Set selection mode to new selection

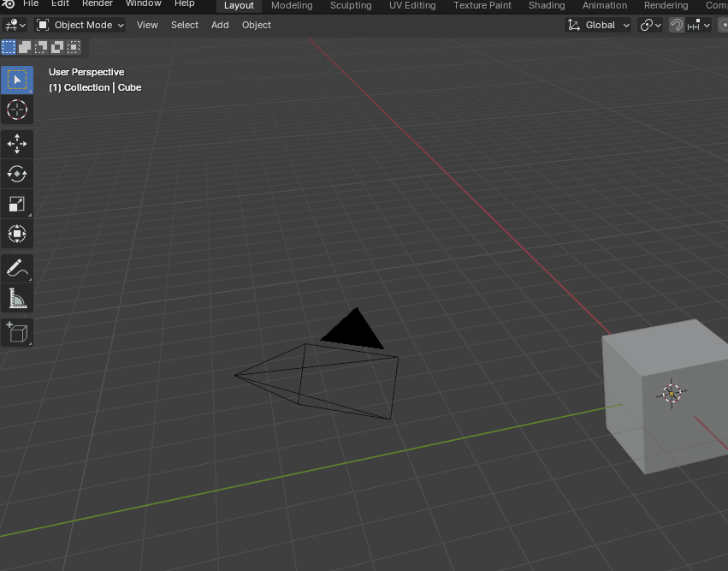coord(9,47)
